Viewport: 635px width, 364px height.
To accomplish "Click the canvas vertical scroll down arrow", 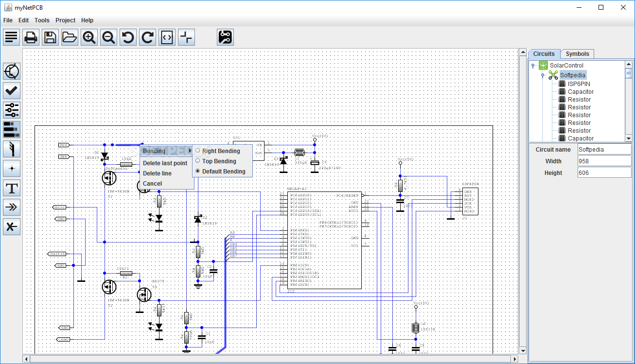I will point(523,350).
